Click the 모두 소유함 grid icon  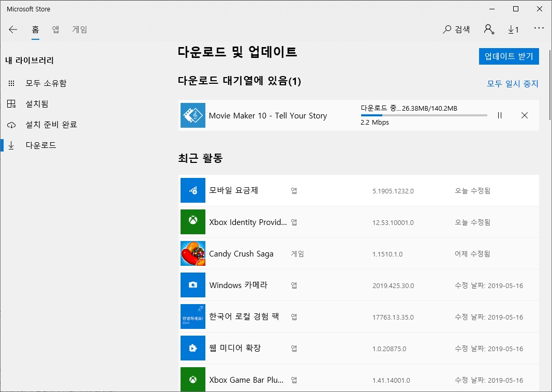pos(11,83)
